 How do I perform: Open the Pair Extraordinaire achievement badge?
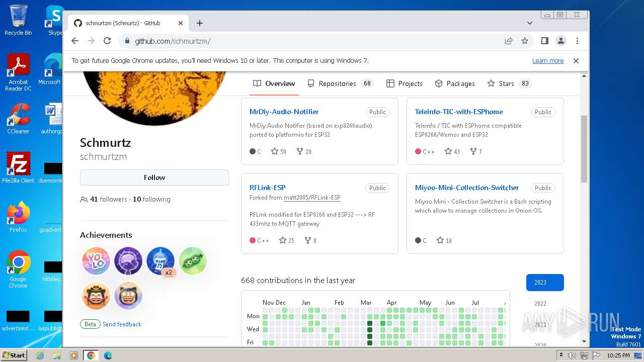pos(193,261)
